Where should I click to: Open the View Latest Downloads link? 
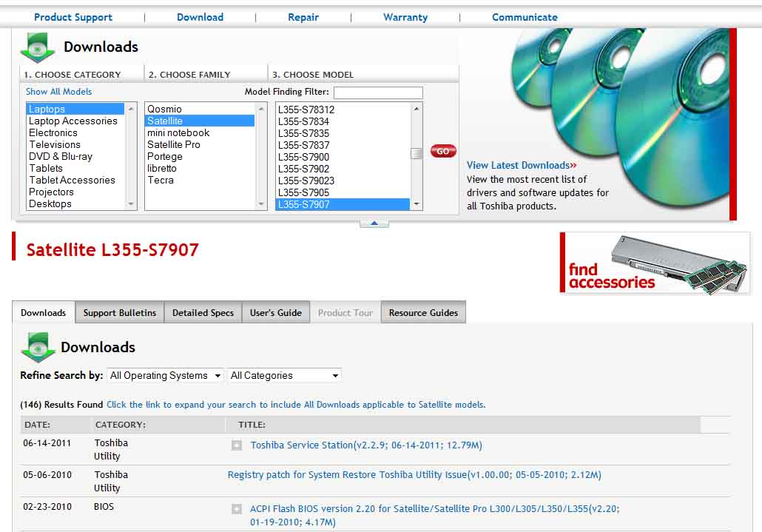[x=522, y=165]
